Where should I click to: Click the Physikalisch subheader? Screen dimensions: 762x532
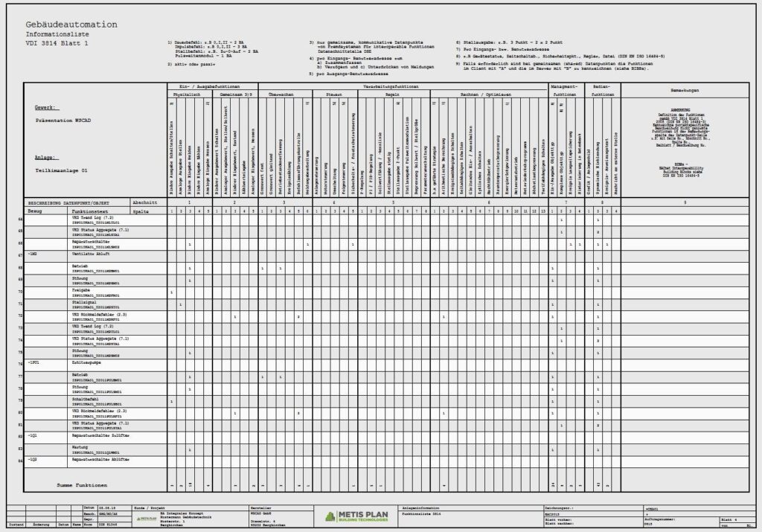coord(189,95)
